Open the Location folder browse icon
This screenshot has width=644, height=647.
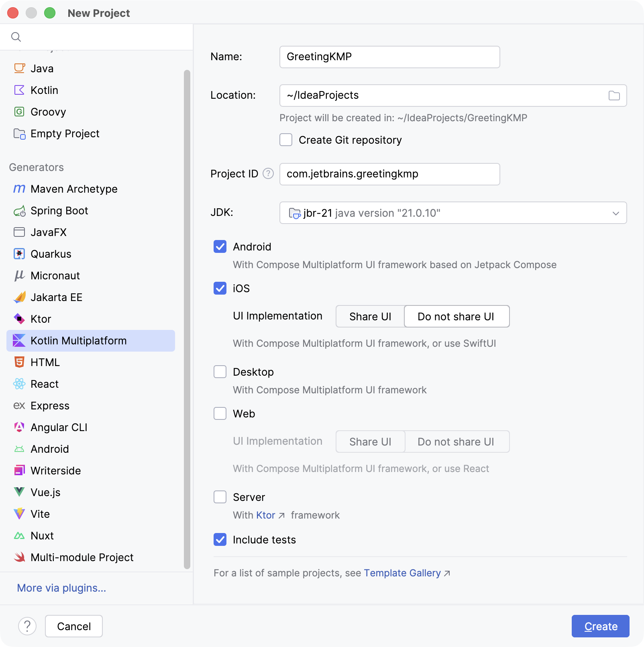coord(614,96)
